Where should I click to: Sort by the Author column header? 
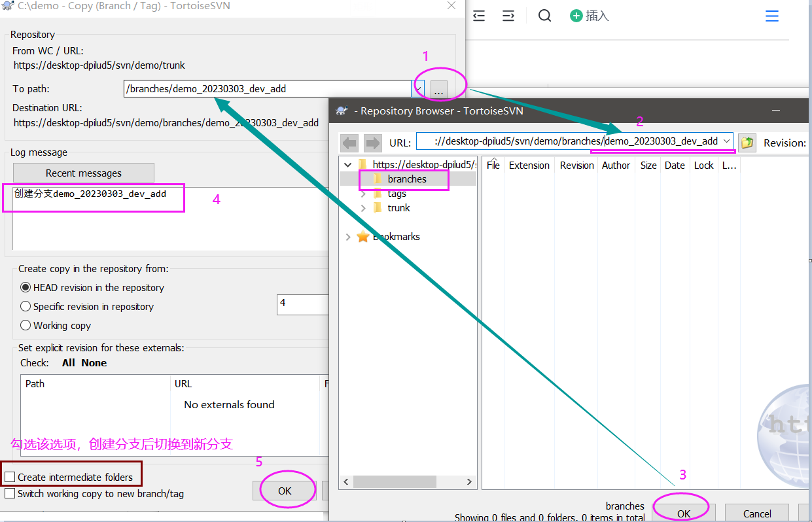[616, 165]
